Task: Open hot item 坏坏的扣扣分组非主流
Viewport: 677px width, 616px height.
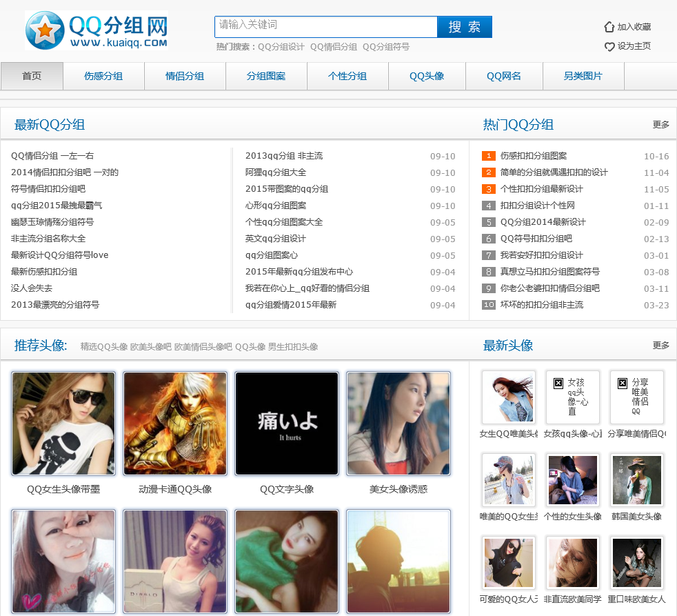Action: point(541,304)
